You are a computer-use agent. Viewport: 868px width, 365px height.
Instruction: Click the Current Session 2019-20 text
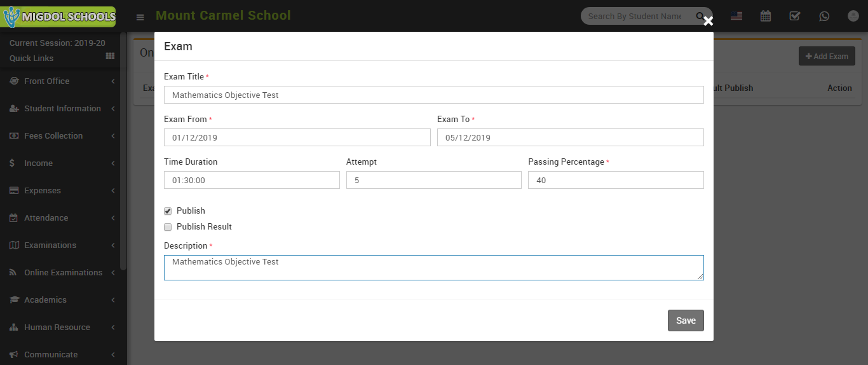click(57, 43)
